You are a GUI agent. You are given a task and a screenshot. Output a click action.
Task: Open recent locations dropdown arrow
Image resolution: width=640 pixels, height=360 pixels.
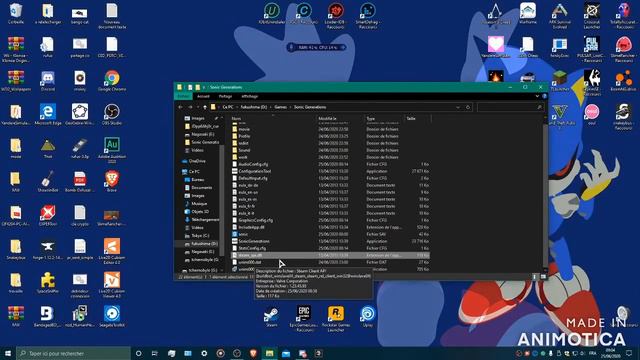coord(198,107)
